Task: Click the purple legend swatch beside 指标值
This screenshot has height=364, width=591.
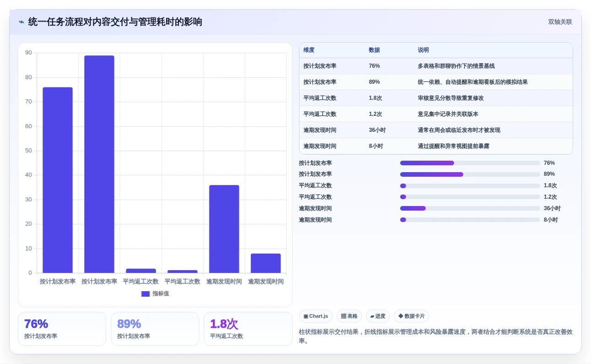Action: 146,294
